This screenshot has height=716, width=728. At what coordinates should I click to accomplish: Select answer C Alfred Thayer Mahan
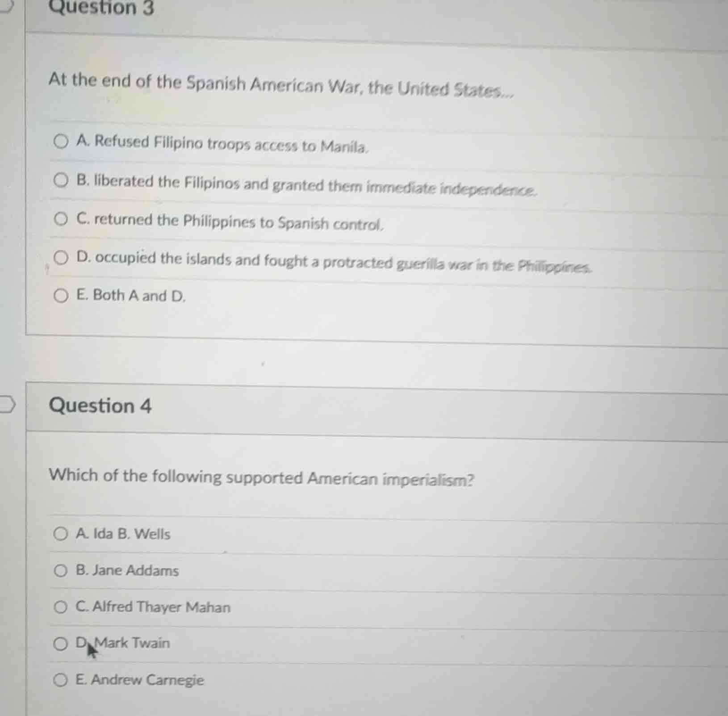[62, 607]
